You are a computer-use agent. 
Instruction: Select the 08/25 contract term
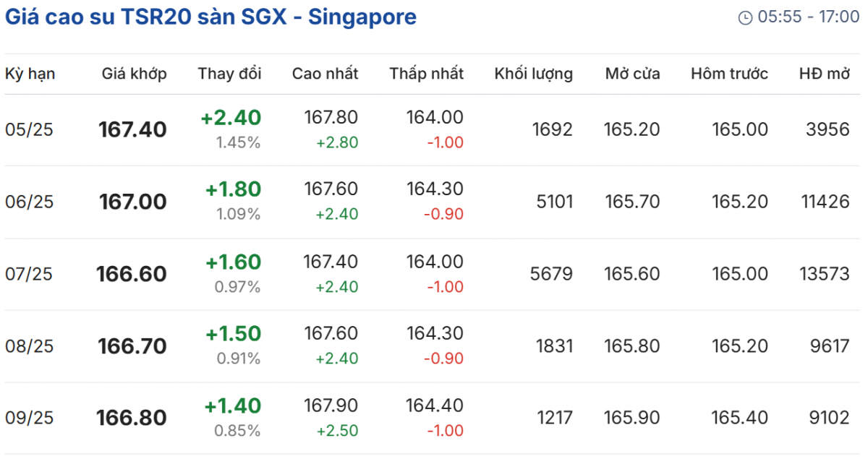[x=29, y=346]
